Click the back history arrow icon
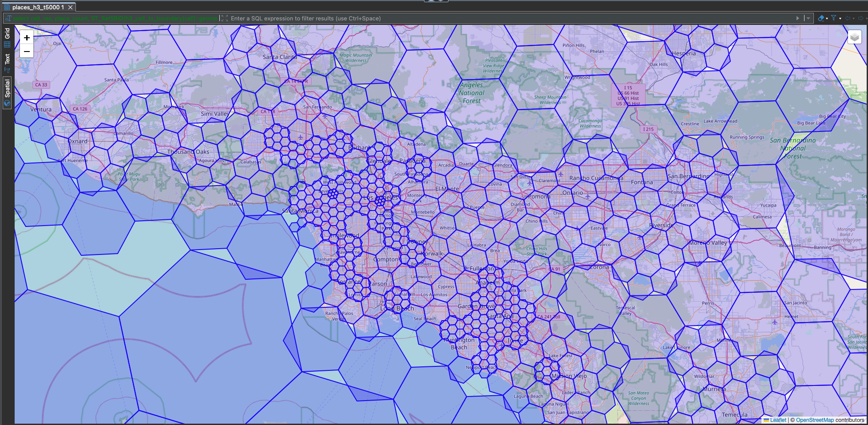868x425 pixels. pos(848,18)
